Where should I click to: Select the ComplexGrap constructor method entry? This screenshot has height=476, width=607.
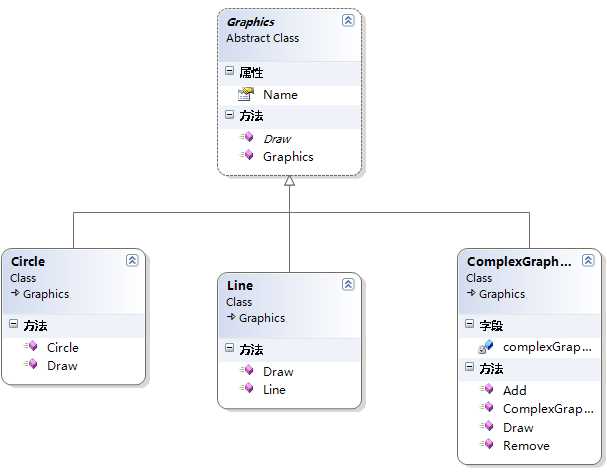click(x=548, y=408)
